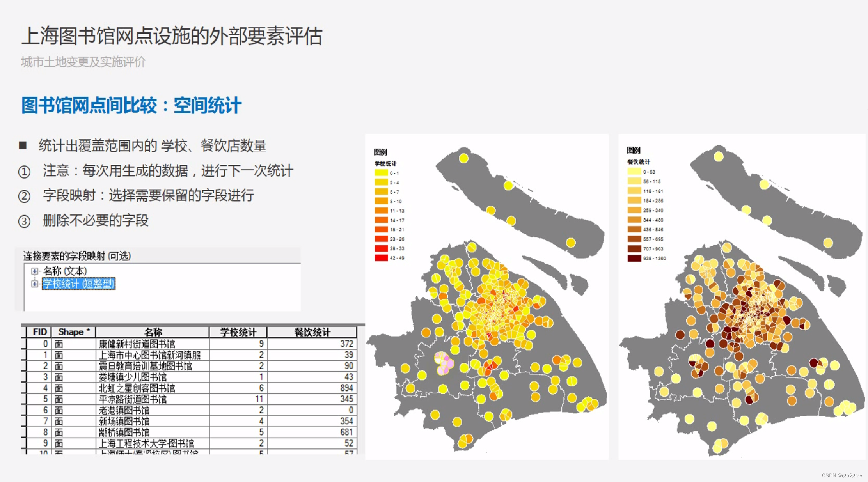Click the FID column header
Image resolution: width=868 pixels, height=482 pixels.
(x=39, y=332)
